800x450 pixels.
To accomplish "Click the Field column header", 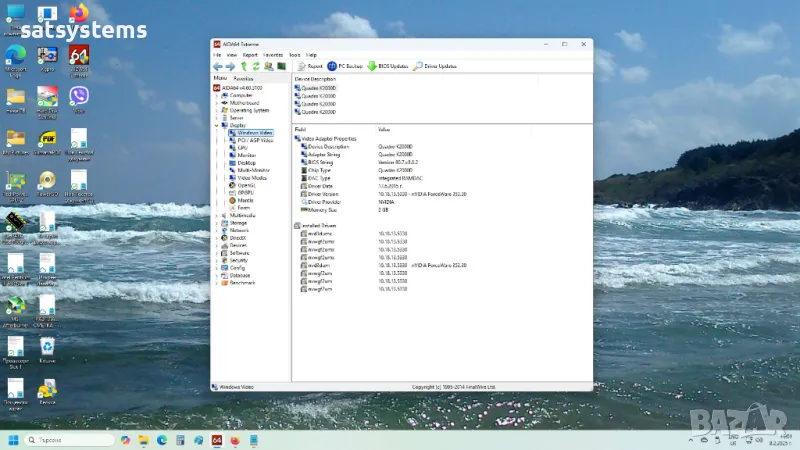I will (302, 129).
